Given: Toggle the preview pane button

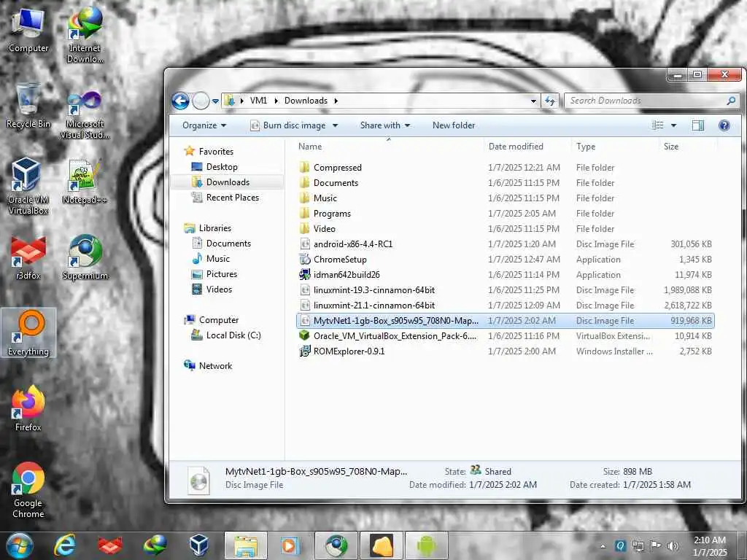Looking at the screenshot, I should click(698, 125).
